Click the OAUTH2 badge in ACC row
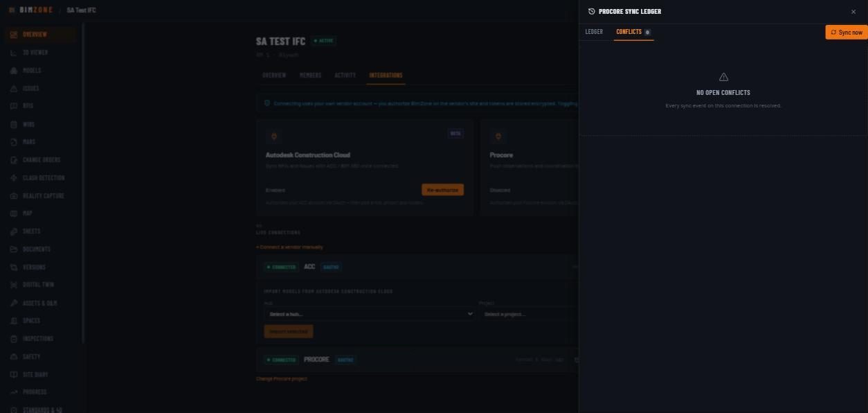 point(331,267)
